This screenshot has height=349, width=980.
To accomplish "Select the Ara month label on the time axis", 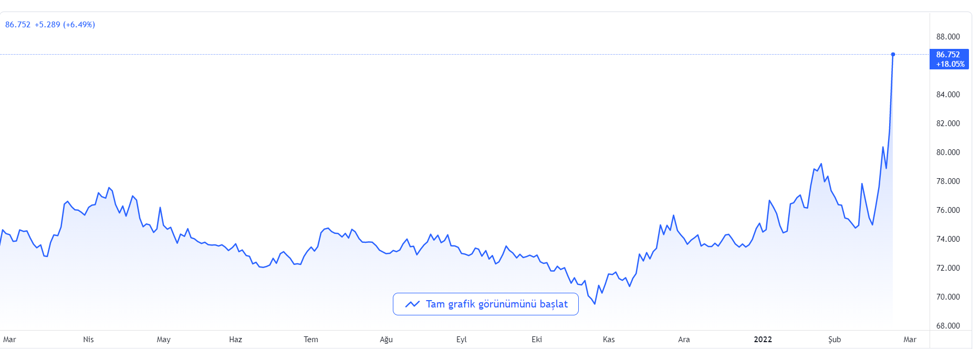I will [684, 340].
